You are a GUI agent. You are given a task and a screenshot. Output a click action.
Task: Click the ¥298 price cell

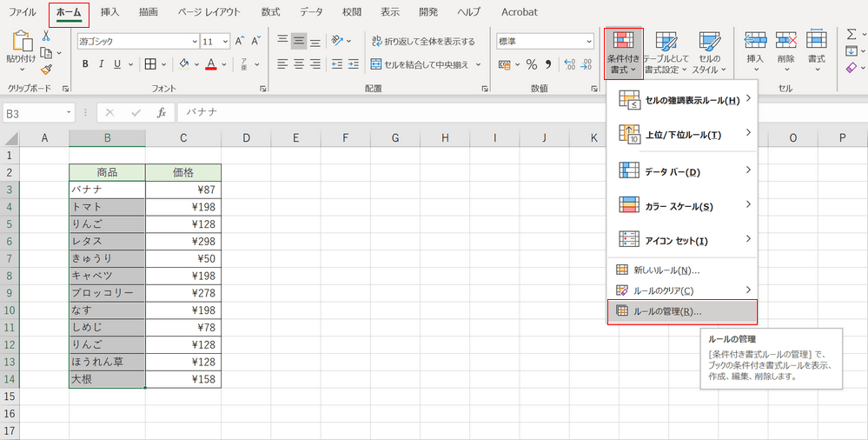(x=183, y=241)
